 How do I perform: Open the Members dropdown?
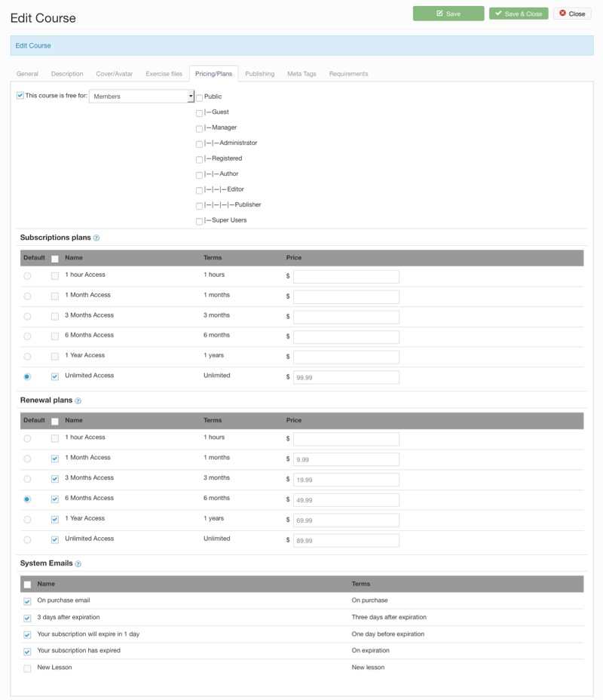click(142, 96)
